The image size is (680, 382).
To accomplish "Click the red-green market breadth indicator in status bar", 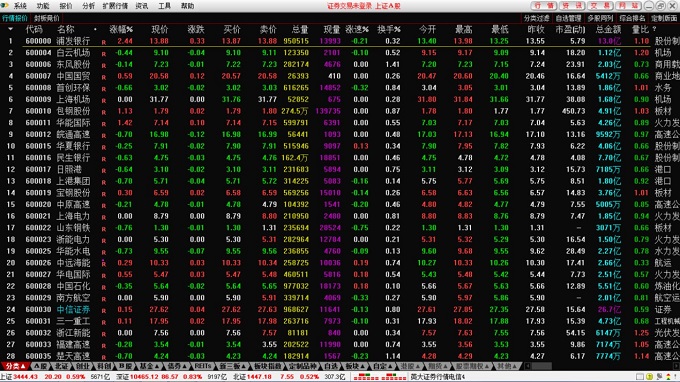I will [379, 377].
